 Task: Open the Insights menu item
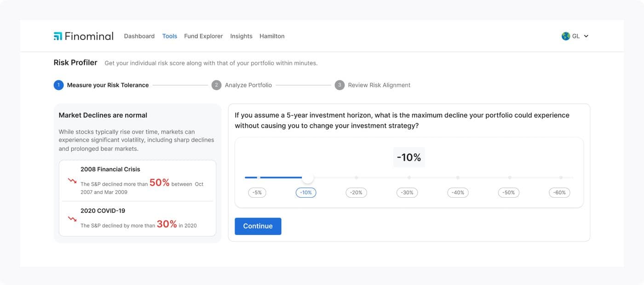click(241, 36)
